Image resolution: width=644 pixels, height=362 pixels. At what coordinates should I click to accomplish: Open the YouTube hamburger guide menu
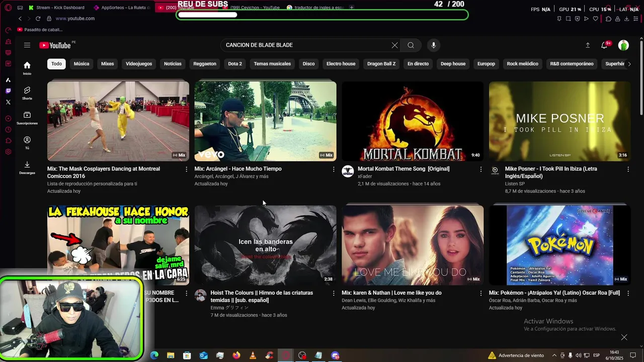click(x=27, y=45)
